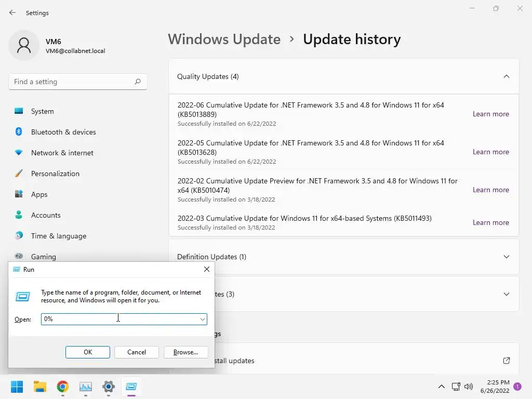Focus the Find a setting search box
Viewport: 532px width, 399px height.
click(x=78, y=82)
